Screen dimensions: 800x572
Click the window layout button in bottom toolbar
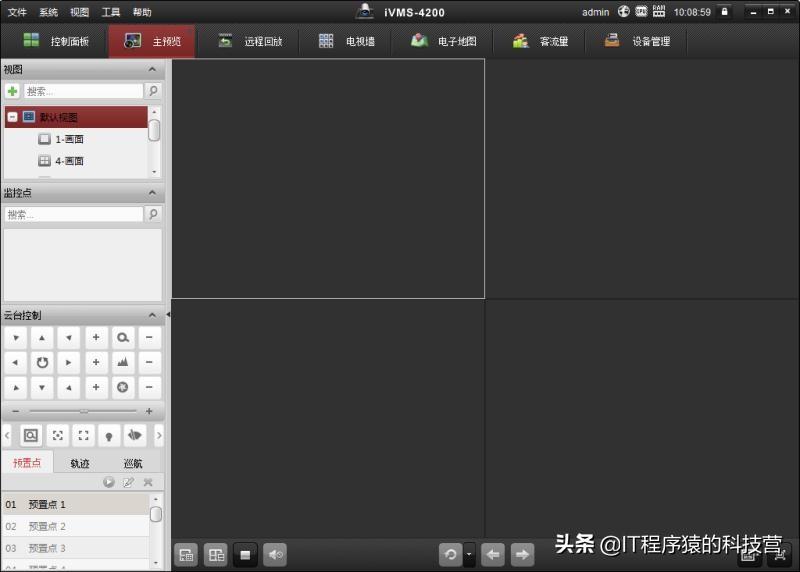click(216, 555)
